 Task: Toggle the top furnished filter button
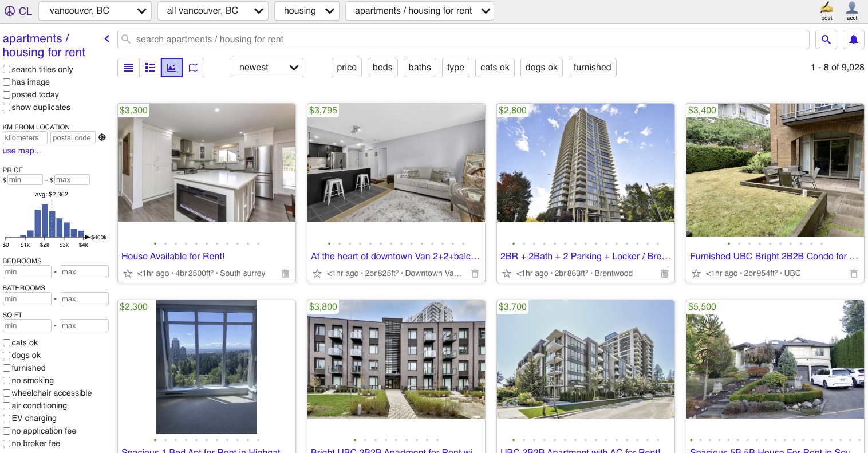pyautogui.click(x=593, y=68)
